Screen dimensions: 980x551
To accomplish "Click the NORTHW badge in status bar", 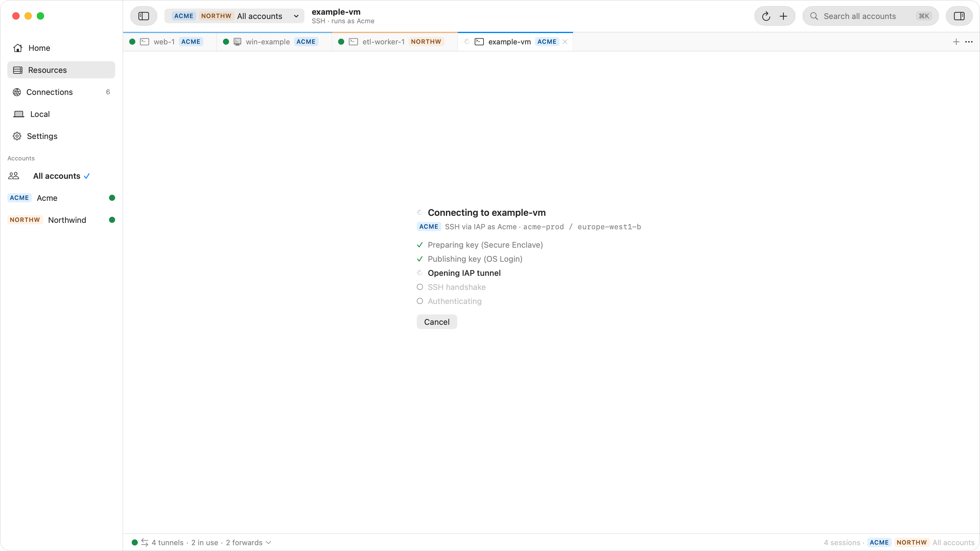I will click(911, 543).
